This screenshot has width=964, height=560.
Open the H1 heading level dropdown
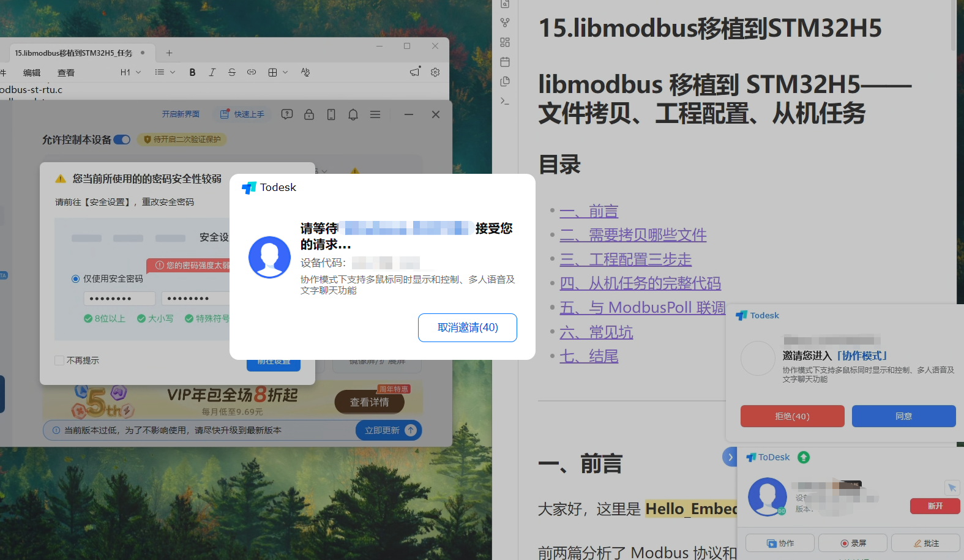click(x=130, y=72)
